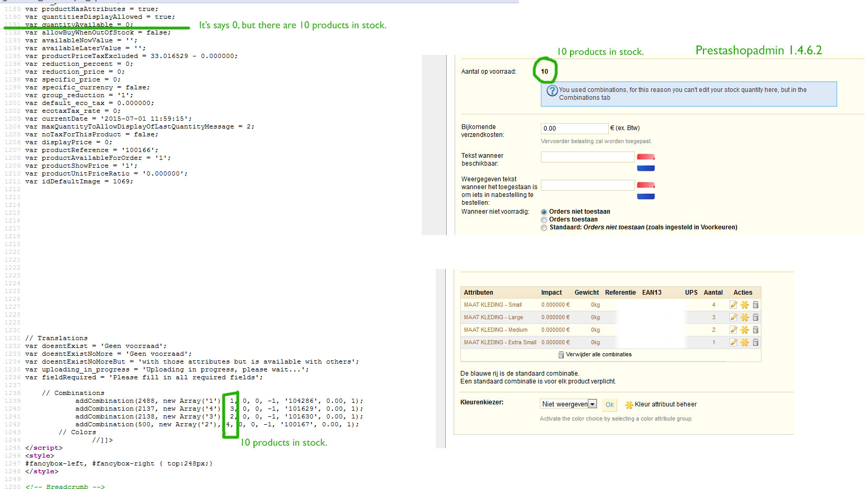Click the Kleurenkiezer label
Screen dimensions: 868x489
482,402
